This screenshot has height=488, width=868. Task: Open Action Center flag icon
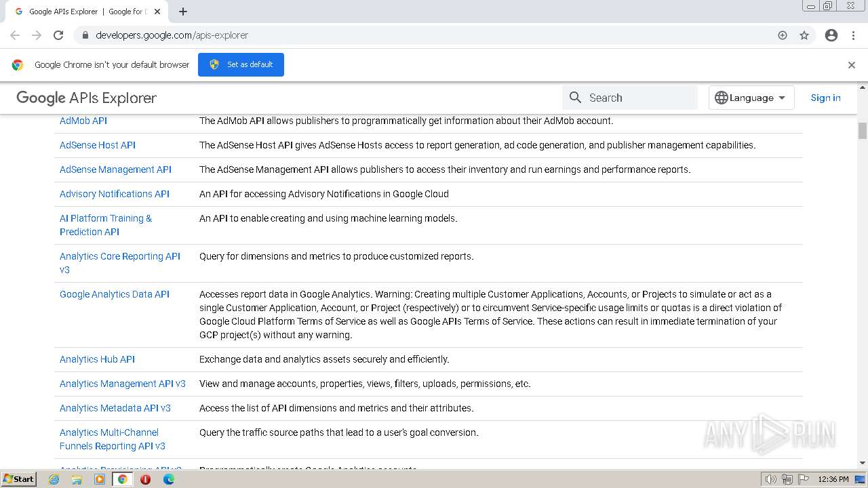[x=804, y=479]
